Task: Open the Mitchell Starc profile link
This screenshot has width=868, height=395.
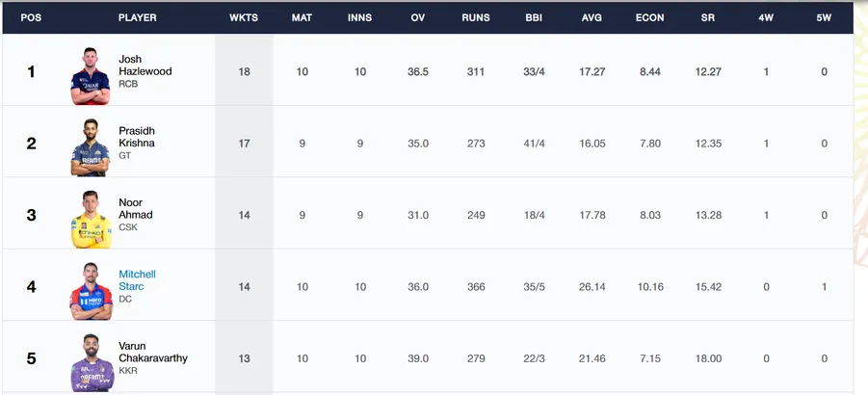Action: (x=138, y=280)
